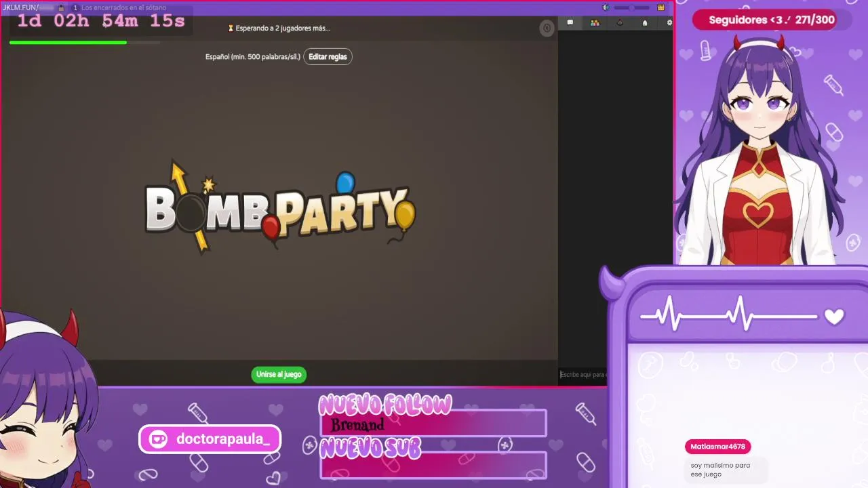Image resolution: width=868 pixels, height=488 pixels.
Task: Open the players list people icon
Action: (x=595, y=22)
